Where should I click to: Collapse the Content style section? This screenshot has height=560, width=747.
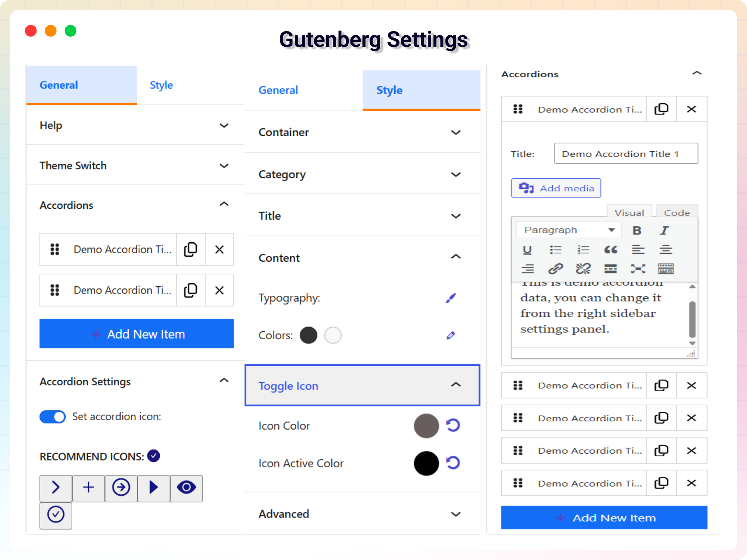tap(362, 257)
